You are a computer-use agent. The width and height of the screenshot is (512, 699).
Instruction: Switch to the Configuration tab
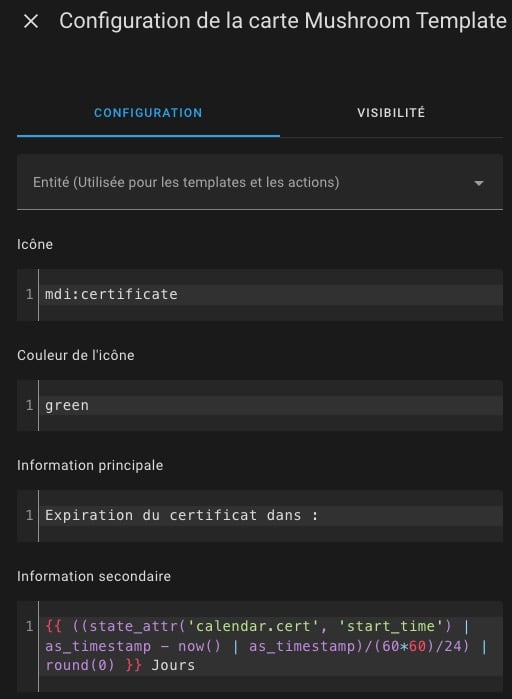[148, 113]
